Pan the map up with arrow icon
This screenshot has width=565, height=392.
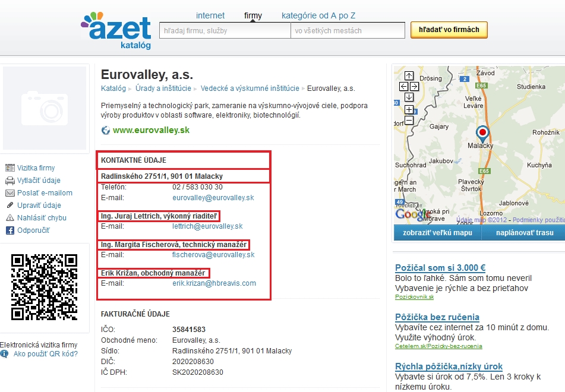(409, 75)
